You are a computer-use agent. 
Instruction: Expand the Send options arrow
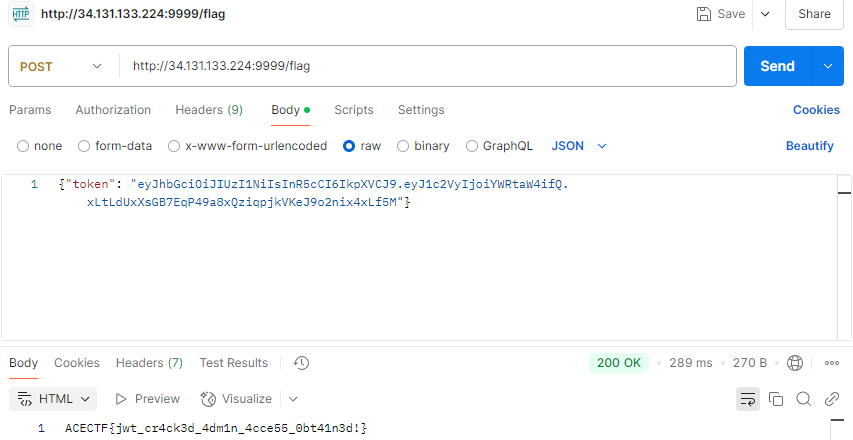click(x=828, y=66)
